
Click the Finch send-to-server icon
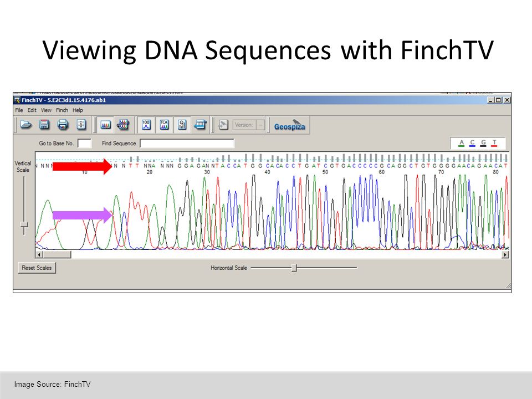pyautogui.click(x=223, y=125)
